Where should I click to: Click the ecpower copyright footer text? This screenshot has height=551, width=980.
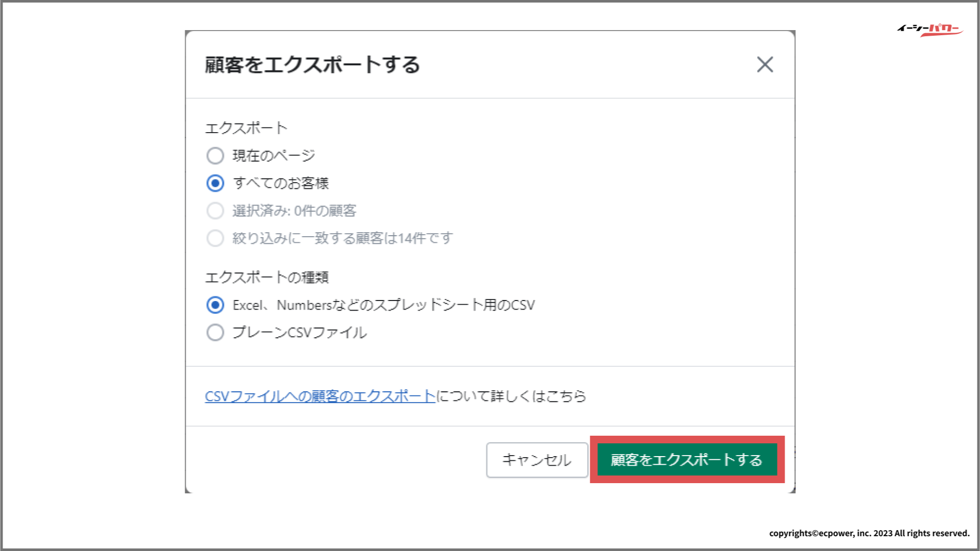click(869, 533)
